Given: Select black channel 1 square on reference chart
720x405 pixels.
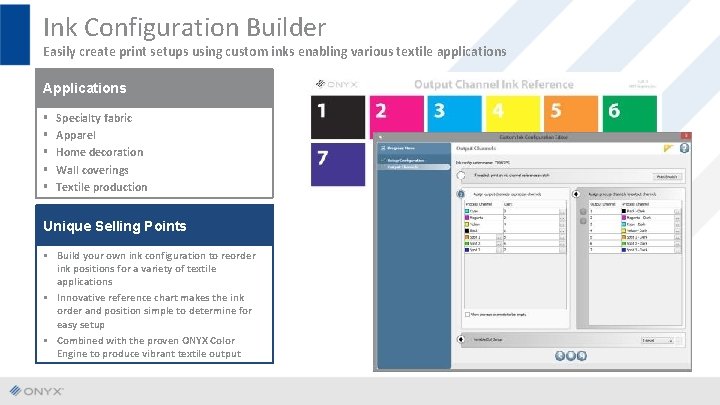Looking at the screenshot, I should [338, 117].
